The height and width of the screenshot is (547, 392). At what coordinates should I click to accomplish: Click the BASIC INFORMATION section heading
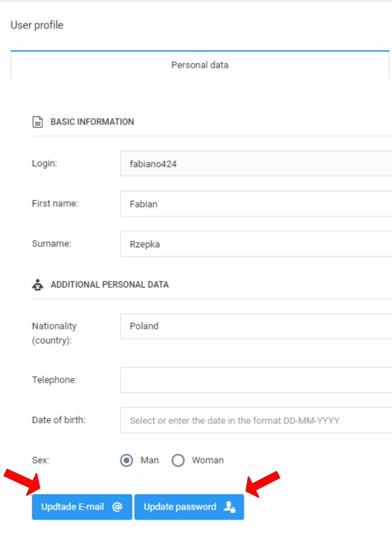click(92, 122)
